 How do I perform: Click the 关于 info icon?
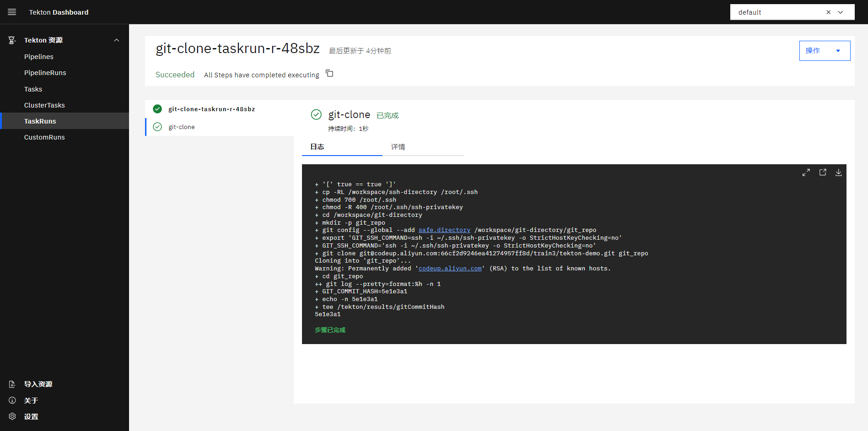point(12,400)
